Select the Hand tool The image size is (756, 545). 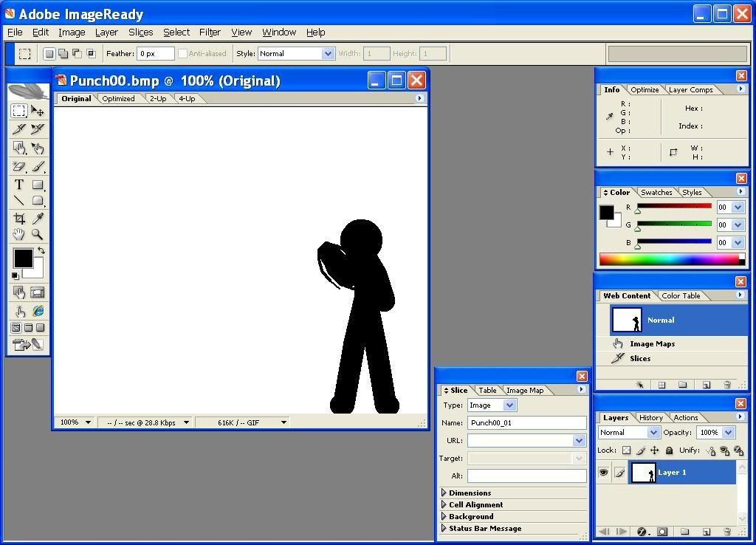(19, 235)
